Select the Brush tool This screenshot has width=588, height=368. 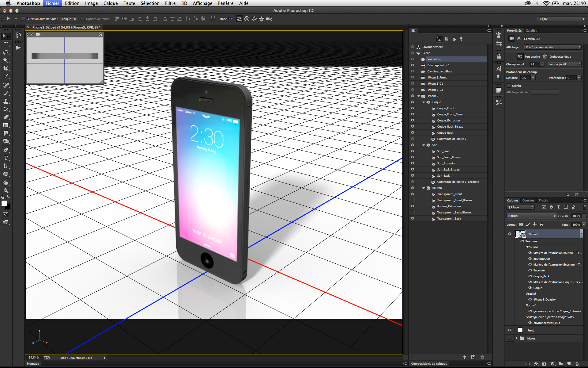[x=6, y=93]
